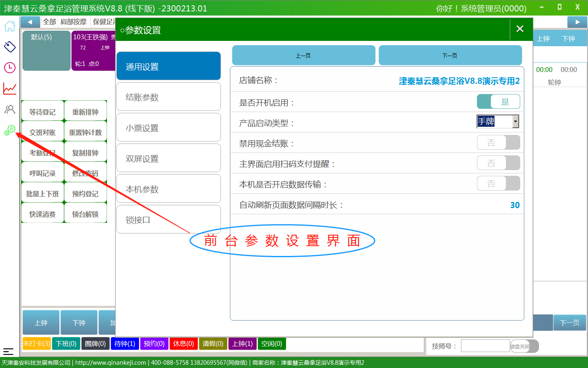Switch on 本机是否开启数据传输 toggle
Image resolution: width=588 pixels, height=368 pixels.
coord(498,184)
